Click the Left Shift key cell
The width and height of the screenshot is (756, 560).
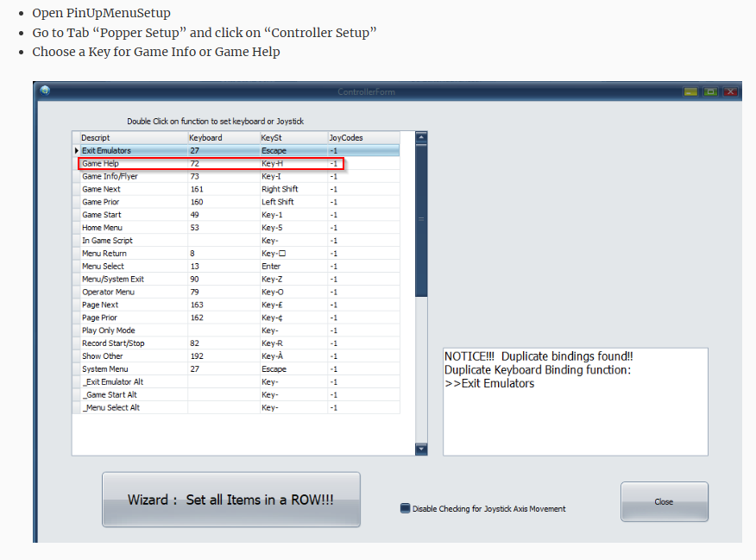294,202
